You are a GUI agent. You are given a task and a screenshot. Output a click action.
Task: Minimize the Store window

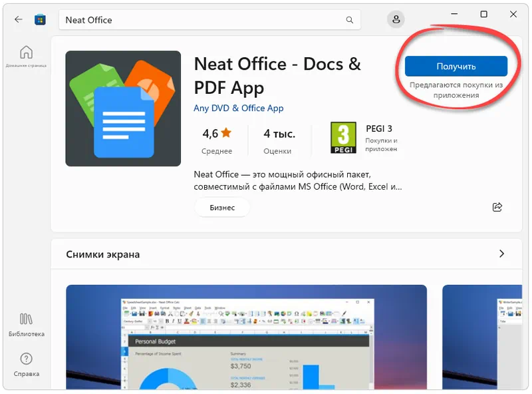(x=454, y=14)
